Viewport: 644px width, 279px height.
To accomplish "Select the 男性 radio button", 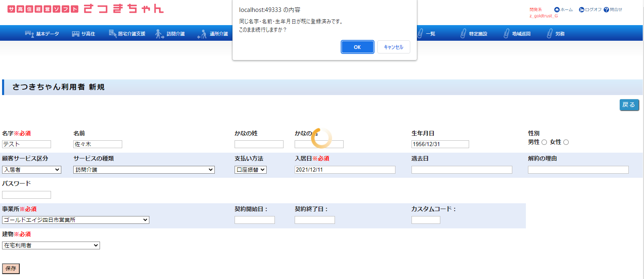I will 544,142.
